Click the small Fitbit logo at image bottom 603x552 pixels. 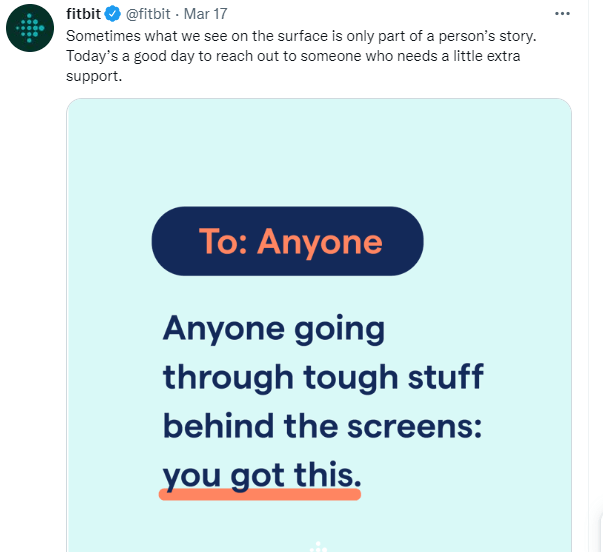point(319,546)
